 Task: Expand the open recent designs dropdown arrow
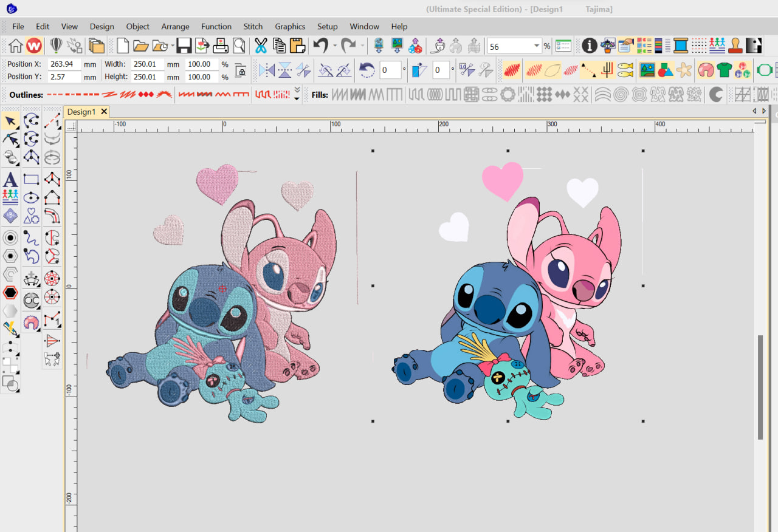173,46
